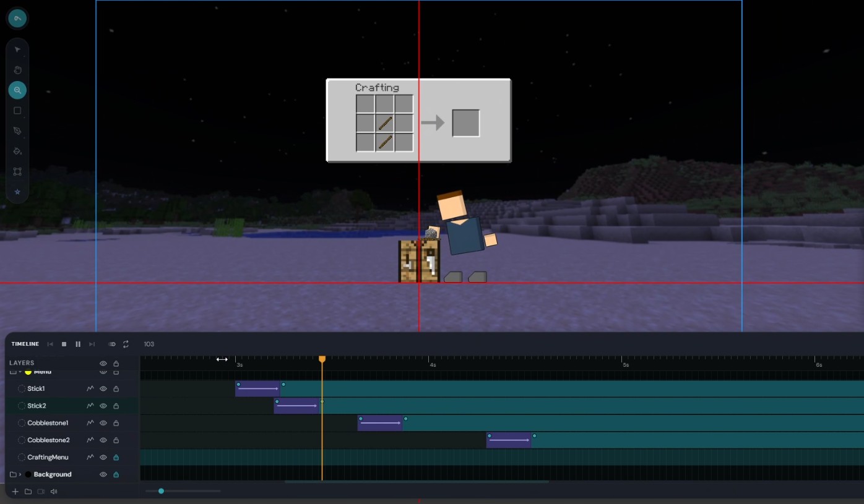Viewport: 864px width, 504px height.
Task: Toggle loop playback
Action: [126, 344]
